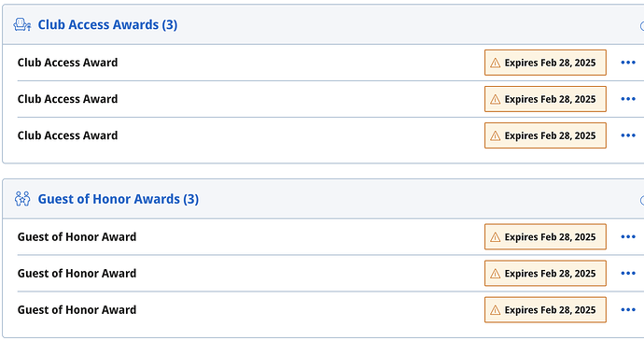Select the first Club Access Award row title
Image resolution: width=644 pixels, height=355 pixels.
68,63
